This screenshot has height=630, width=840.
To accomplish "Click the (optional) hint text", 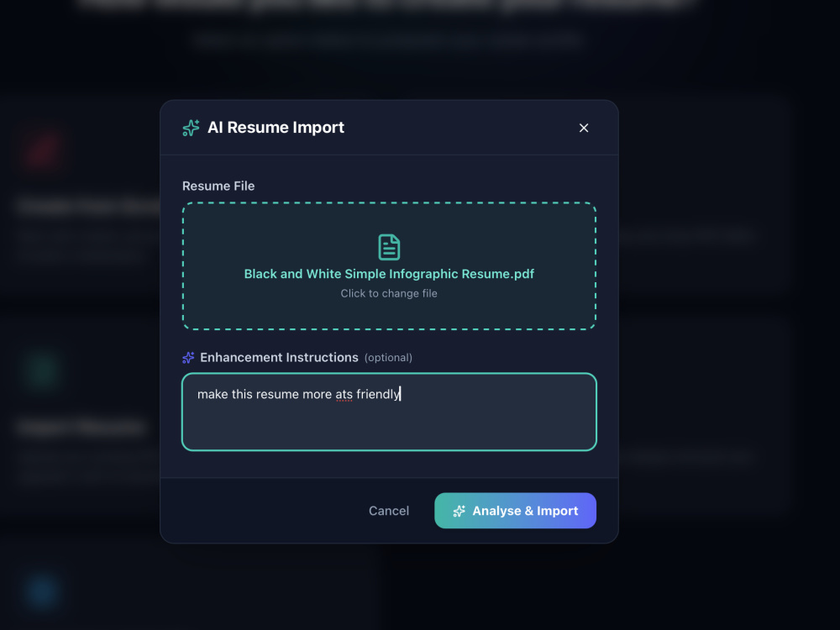I will tap(388, 358).
